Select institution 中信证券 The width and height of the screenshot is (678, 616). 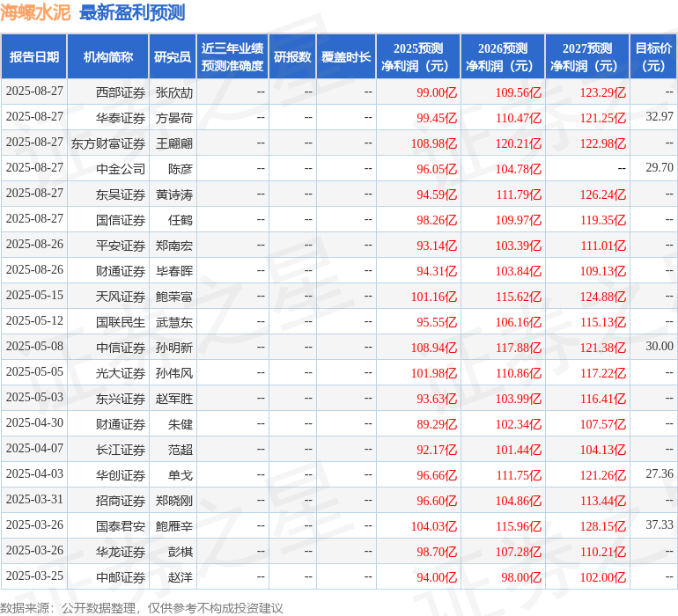point(121,348)
